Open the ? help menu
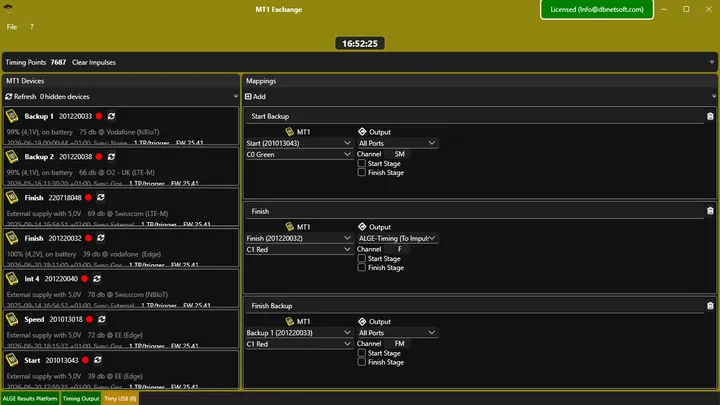720x405 pixels. point(32,27)
